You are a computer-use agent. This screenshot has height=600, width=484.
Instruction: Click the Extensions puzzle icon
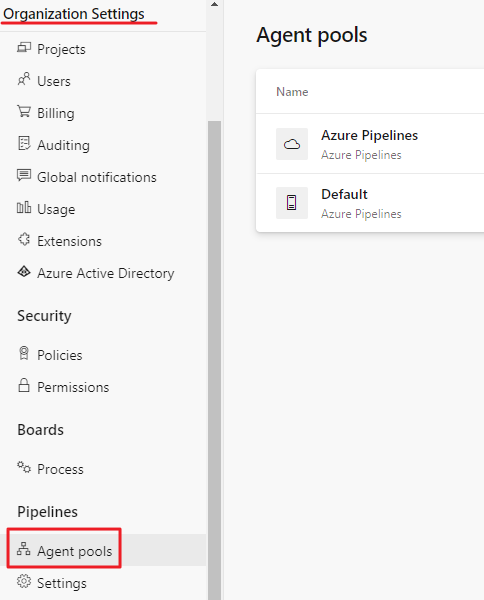24,240
